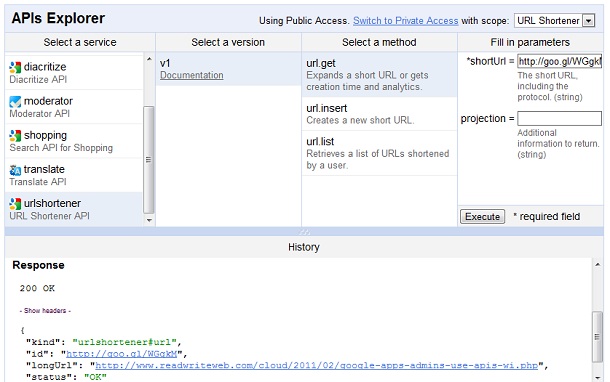
Task: Open the goo.gl/WGgkM id link
Action: tap(121, 354)
